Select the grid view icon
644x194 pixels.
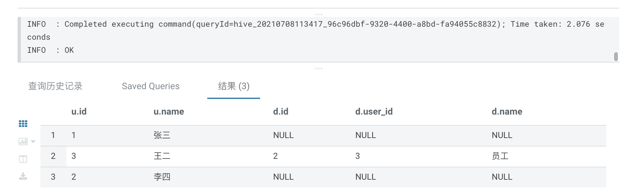(23, 124)
